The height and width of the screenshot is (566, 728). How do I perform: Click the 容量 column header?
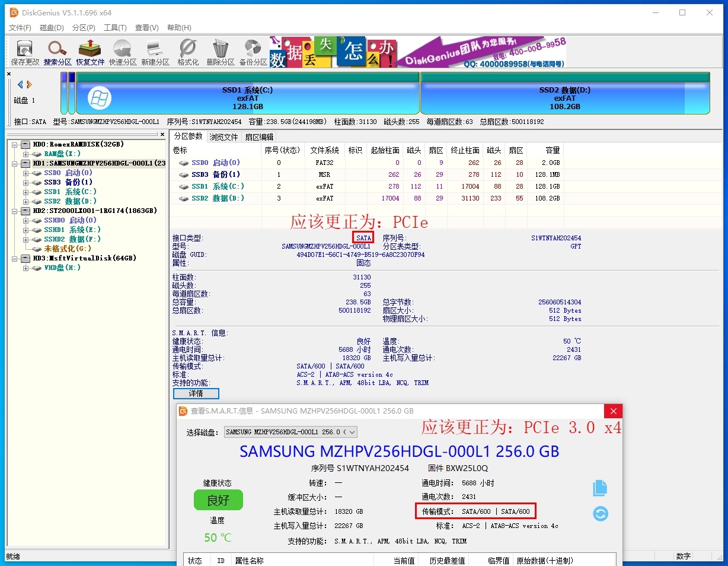click(545, 150)
